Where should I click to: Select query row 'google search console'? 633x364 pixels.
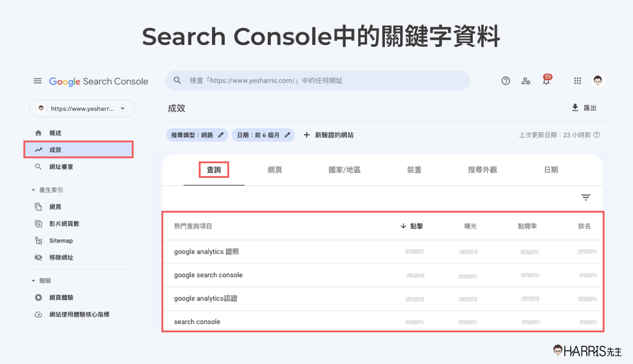point(383,275)
